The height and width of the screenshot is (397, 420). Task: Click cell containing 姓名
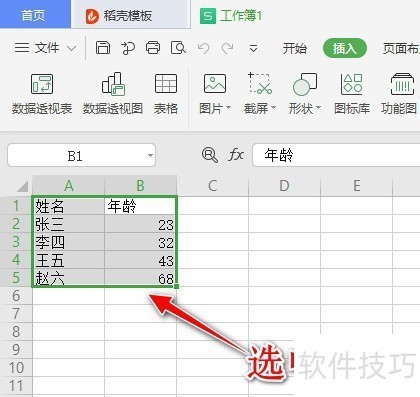(x=69, y=206)
